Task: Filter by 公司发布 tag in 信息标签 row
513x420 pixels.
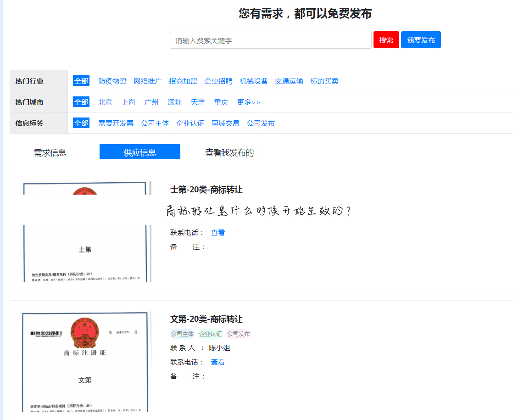Action: coord(261,123)
